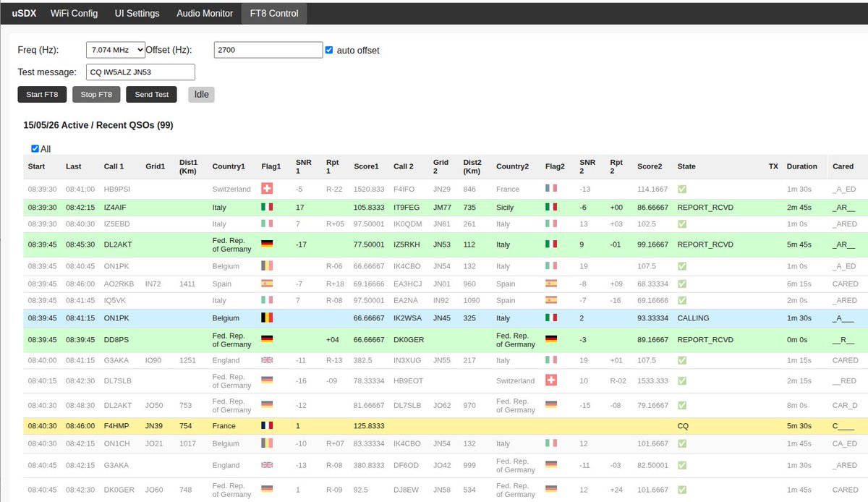This screenshot has width=868, height=502.
Task: Click the Italian flag next to IN3XUG
Action: point(551,360)
